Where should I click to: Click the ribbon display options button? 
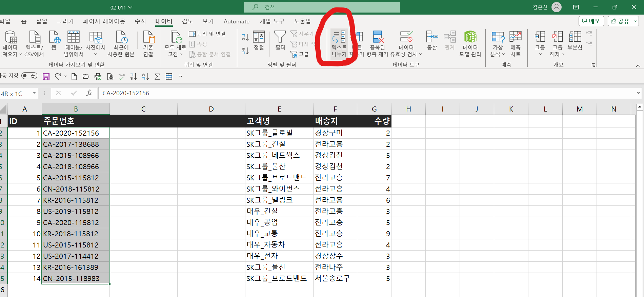click(x=576, y=7)
